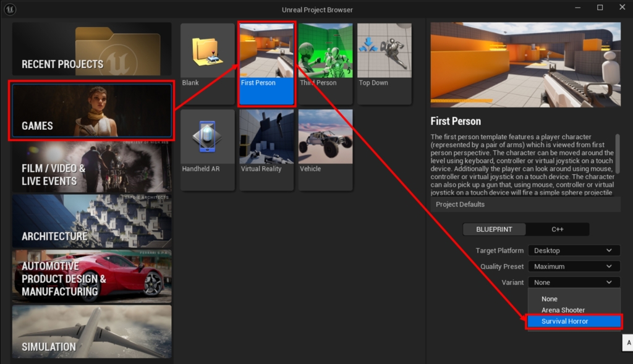633x364 pixels.
Task: Maximize the Unreal Project Browser window
Action: click(x=600, y=7)
